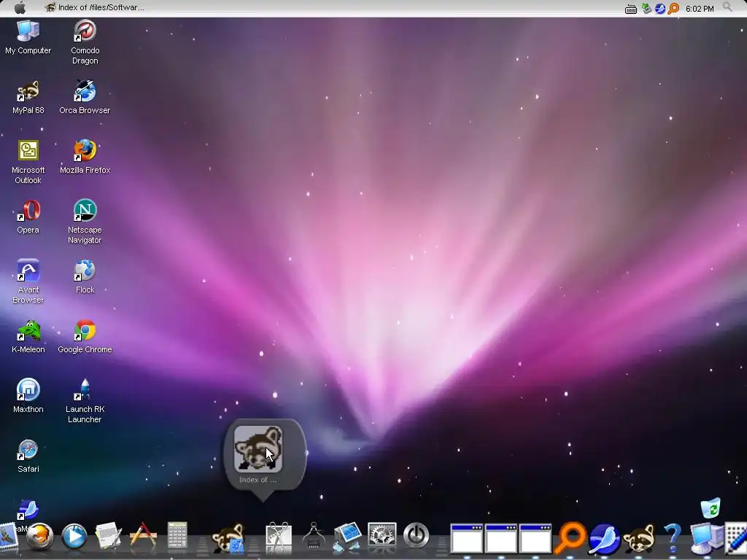The image size is (747, 560).
Task: Launch Orca Browser from the desktop
Action: [x=85, y=97]
